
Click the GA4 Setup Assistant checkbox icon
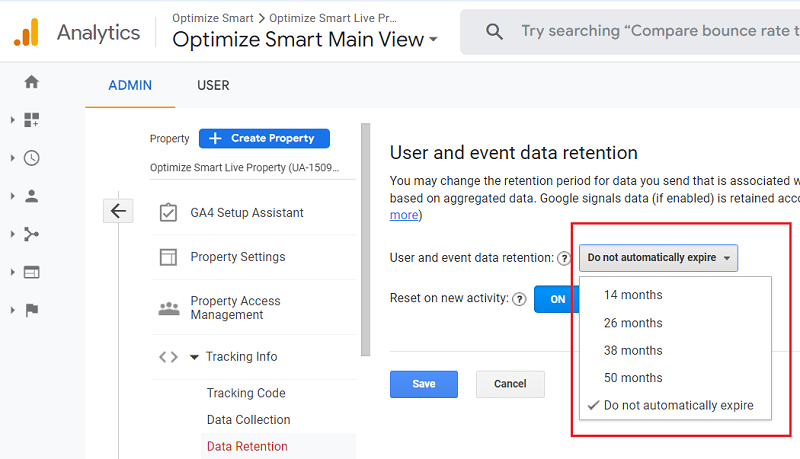click(x=168, y=213)
